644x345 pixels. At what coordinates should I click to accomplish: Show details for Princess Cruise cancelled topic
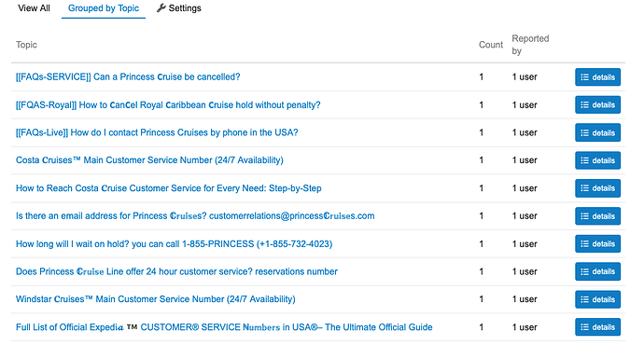[x=597, y=77]
